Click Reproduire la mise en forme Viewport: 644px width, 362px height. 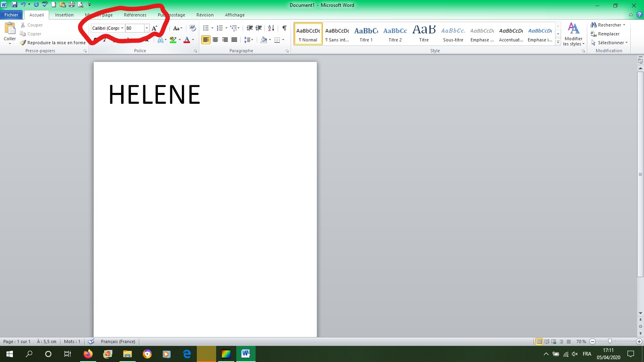pos(53,43)
